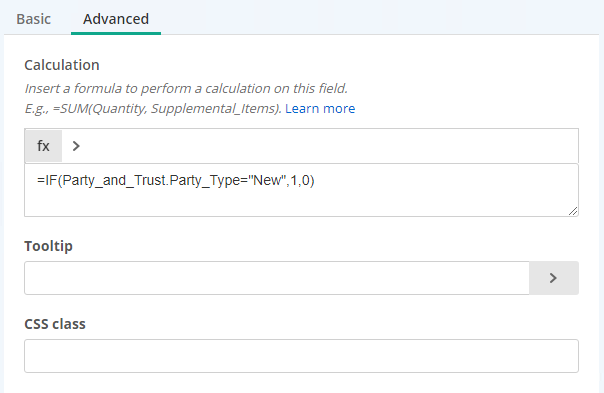Open the Learn more link
The image size is (604, 393).
[x=320, y=109]
